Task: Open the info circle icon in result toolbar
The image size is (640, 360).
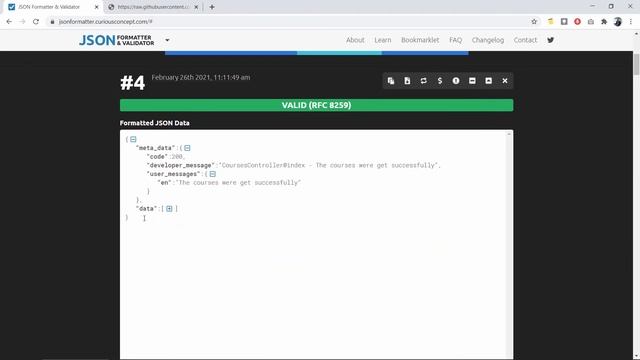Action: (456, 81)
